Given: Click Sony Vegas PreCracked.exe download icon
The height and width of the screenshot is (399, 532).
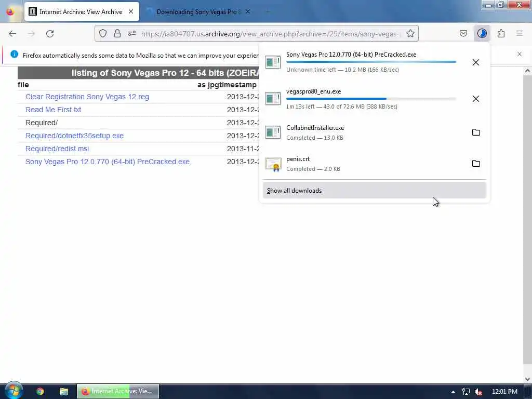Looking at the screenshot, I should click(273, 62).
